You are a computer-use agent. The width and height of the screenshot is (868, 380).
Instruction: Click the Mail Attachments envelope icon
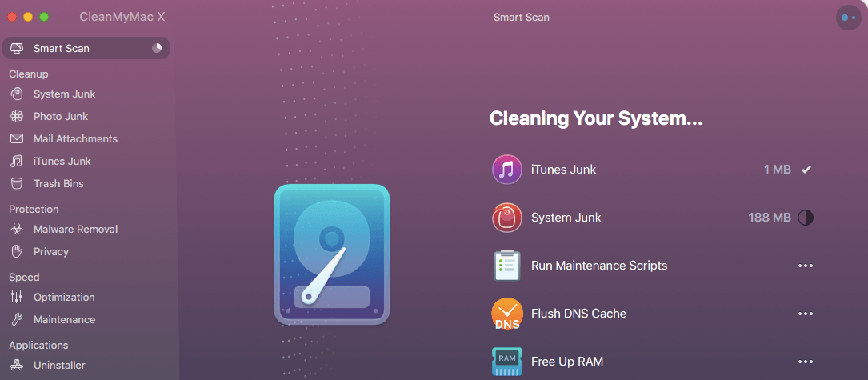[x=17, y=138]
